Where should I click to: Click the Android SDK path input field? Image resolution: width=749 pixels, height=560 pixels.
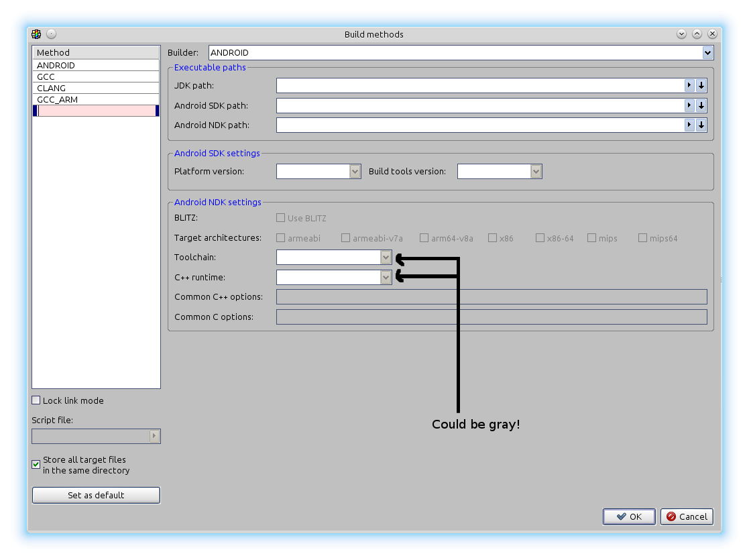click(479, 105)
